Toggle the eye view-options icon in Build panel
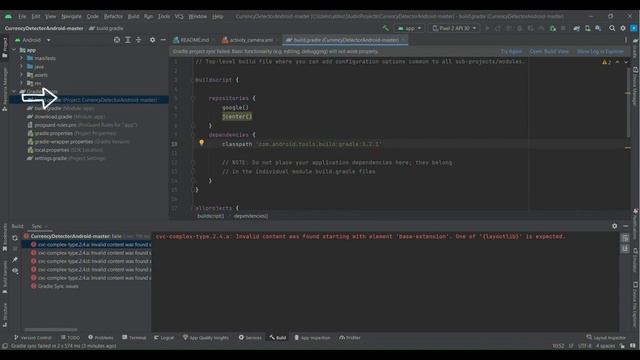Image resolution: width=640 pixels, height=360 pixels. click(15, 271)
